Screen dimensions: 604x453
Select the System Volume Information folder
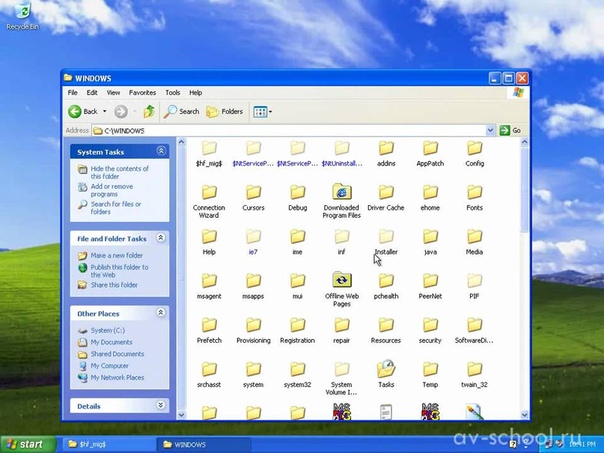pos(342,379)
